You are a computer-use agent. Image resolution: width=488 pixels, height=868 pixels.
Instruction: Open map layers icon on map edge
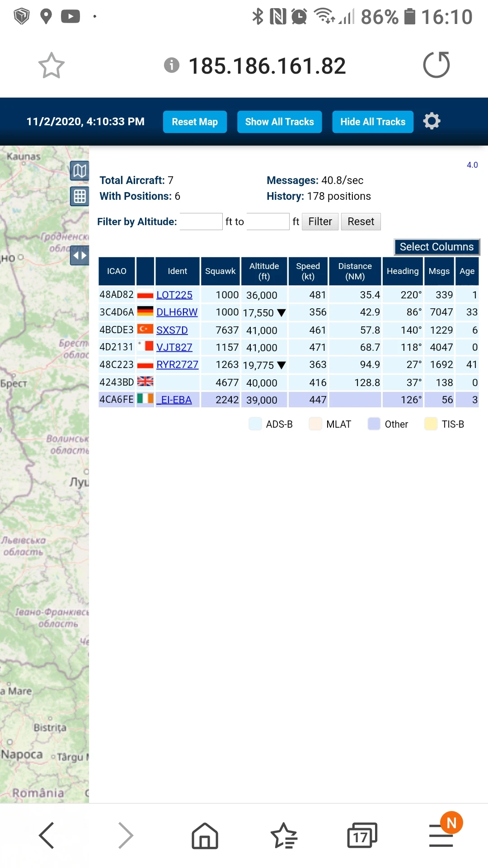tap(80, 171)
